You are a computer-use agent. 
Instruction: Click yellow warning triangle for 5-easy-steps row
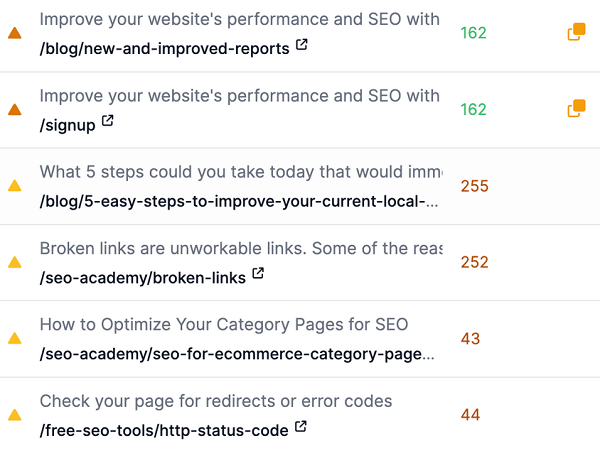coord(15,186)
